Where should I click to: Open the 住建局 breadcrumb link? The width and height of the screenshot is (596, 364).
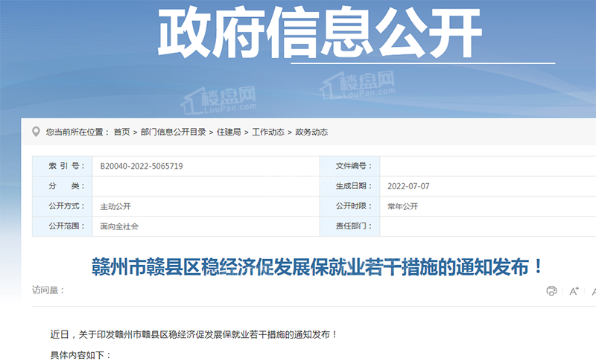[229, 132]
